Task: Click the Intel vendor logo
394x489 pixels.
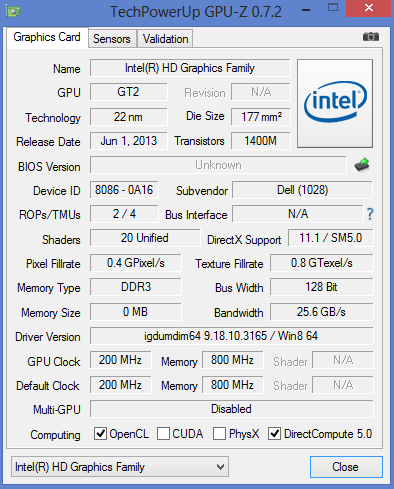Action: tap(335, 103)
